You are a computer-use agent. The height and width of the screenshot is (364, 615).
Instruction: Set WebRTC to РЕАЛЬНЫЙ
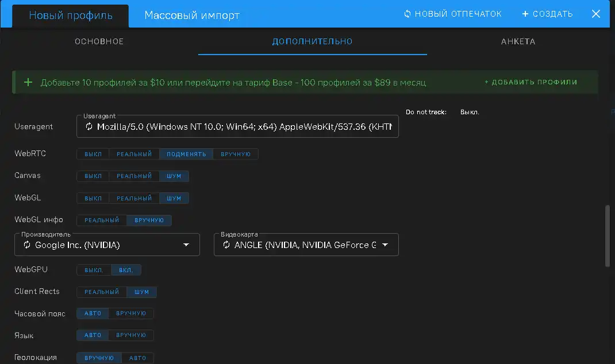134,154
